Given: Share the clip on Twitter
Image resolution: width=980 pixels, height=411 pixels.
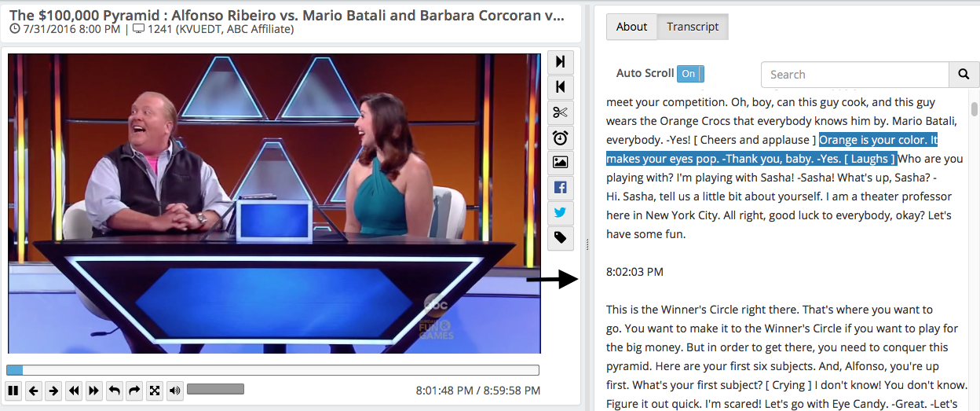Looking at the screenshot, I should coord(560,213).
